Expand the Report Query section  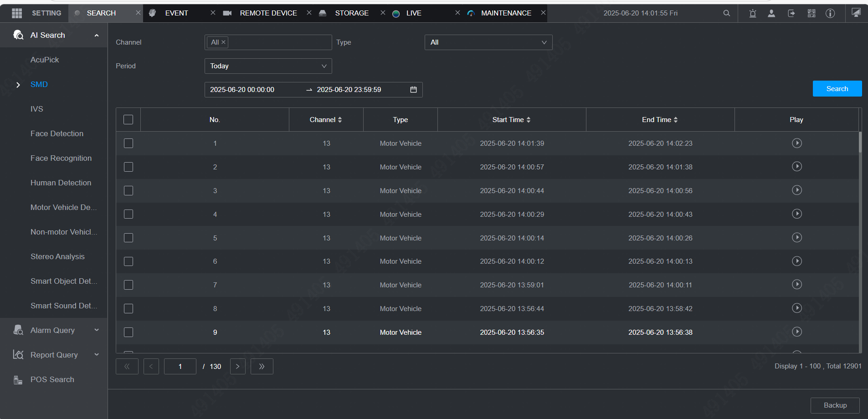[x=97, y=355]
